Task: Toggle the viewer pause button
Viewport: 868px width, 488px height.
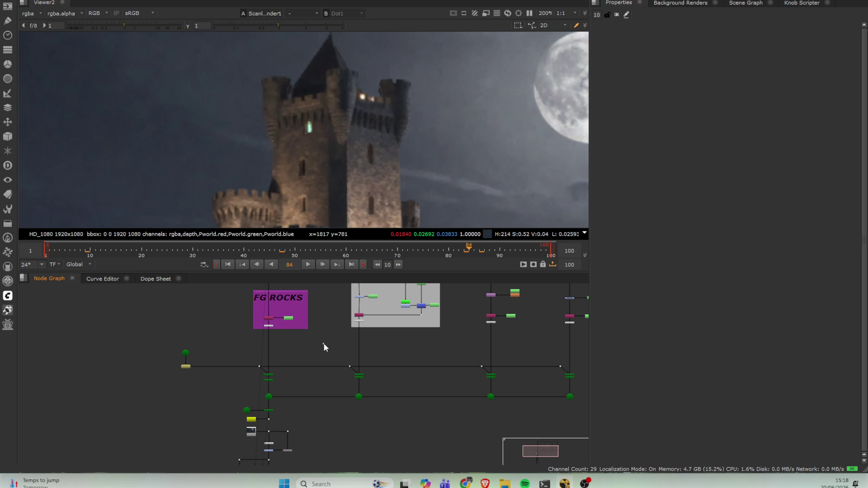Action: point(529,13)
